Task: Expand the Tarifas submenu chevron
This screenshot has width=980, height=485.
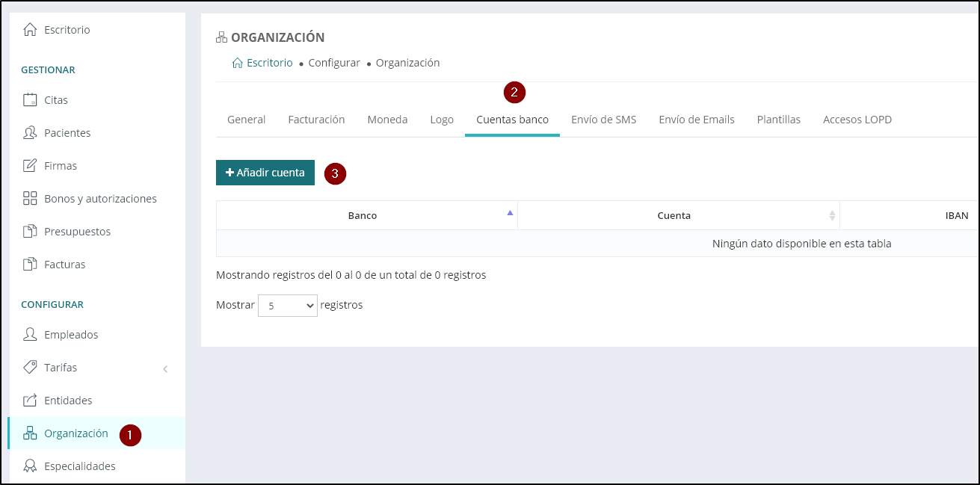Action: [165, 368]
